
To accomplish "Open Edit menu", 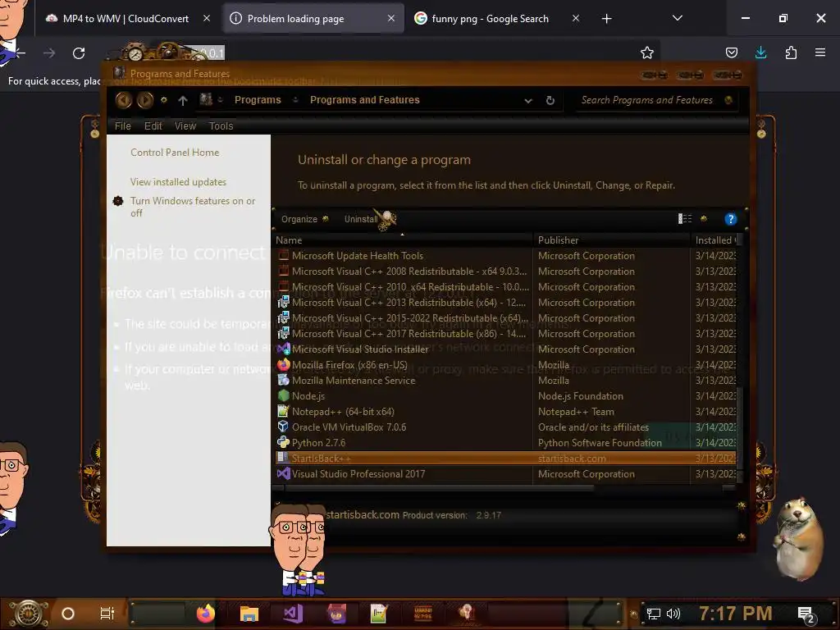I will (153, 126).
